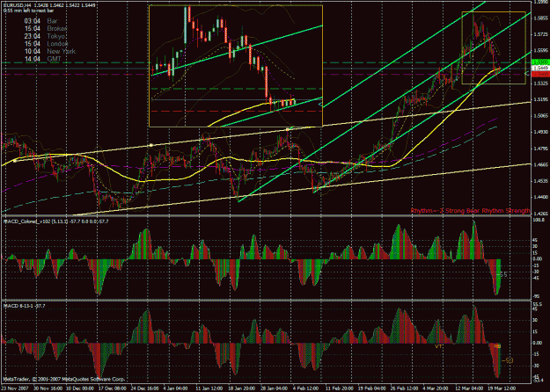Click the 12 Mar 04:00 time label

pos(469,388)
